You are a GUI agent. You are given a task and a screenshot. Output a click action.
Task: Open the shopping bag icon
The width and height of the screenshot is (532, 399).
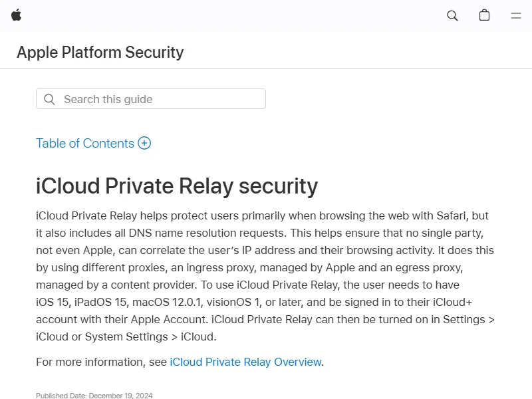(484, 15)
